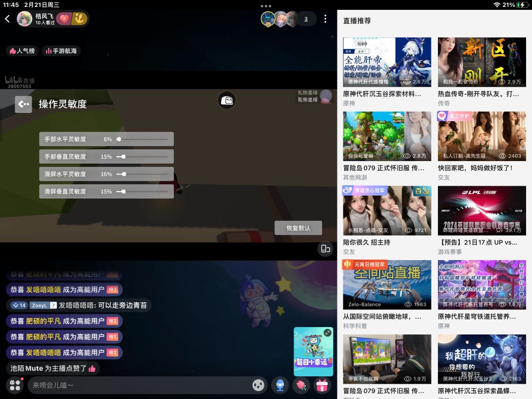This screenshot has height=399, width=532.
Task: Follow the streamer with the pink heart button
Action: 64,19
